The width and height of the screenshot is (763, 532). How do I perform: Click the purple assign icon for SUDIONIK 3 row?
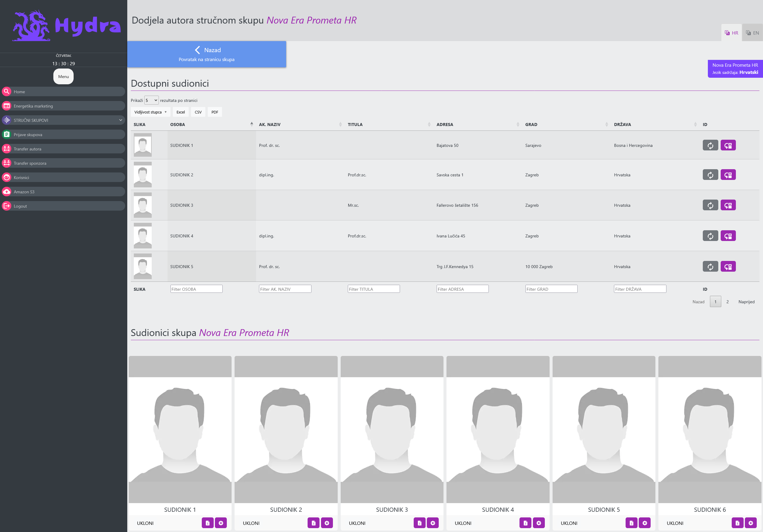[728, 205]
